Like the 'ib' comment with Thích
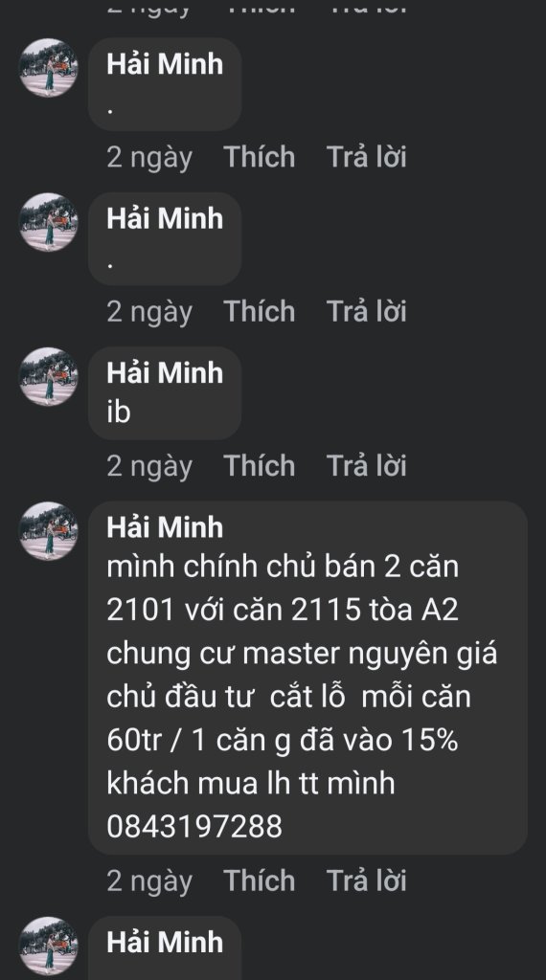This screenshot has height=980, width=546. pyautogui.click(x=259, y=466)
